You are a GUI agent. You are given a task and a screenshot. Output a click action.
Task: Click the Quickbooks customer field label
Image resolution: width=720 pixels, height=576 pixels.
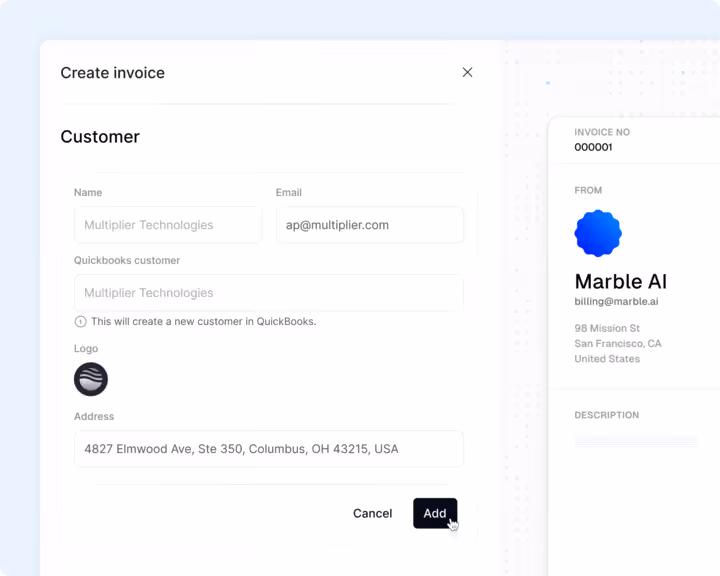127,260
